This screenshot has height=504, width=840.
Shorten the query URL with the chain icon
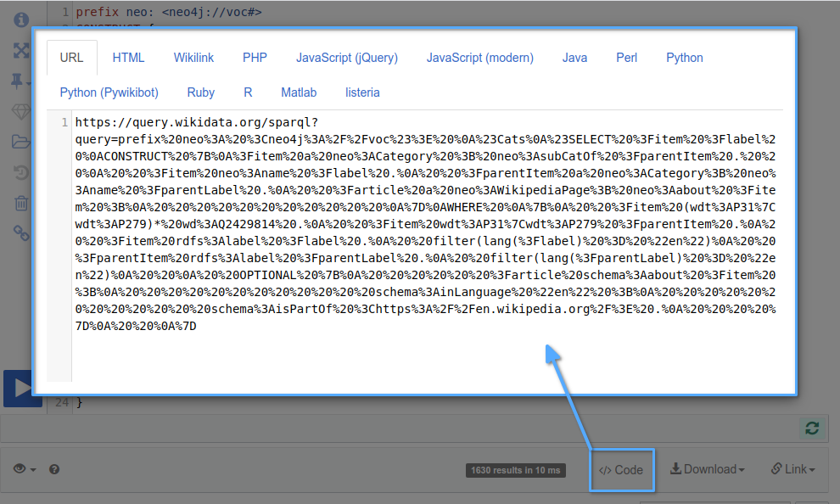(21, 233)
